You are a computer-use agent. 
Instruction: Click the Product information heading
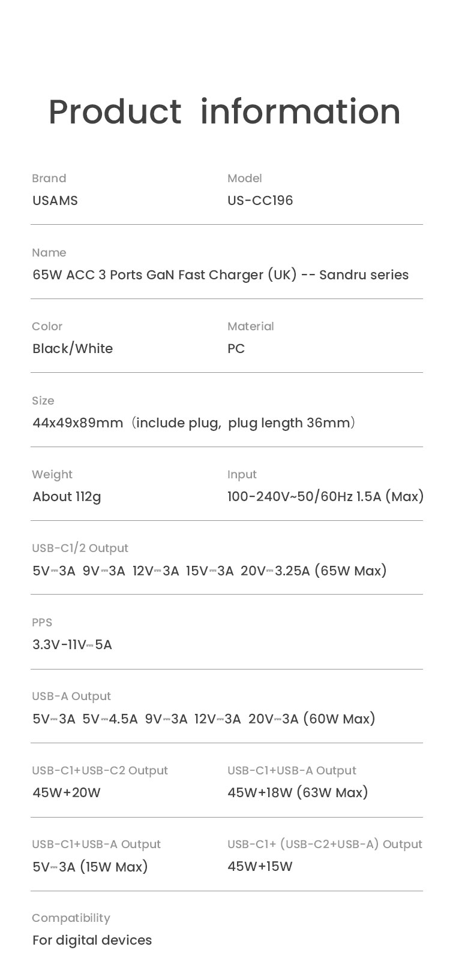[x=224, y=111]
